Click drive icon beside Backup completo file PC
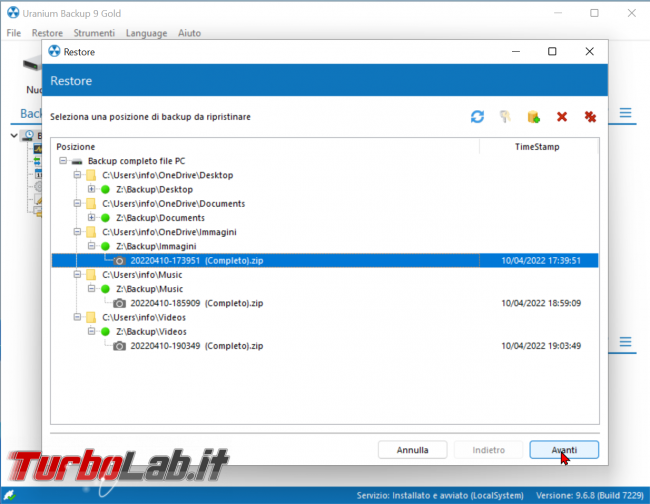 coord(77,161)
